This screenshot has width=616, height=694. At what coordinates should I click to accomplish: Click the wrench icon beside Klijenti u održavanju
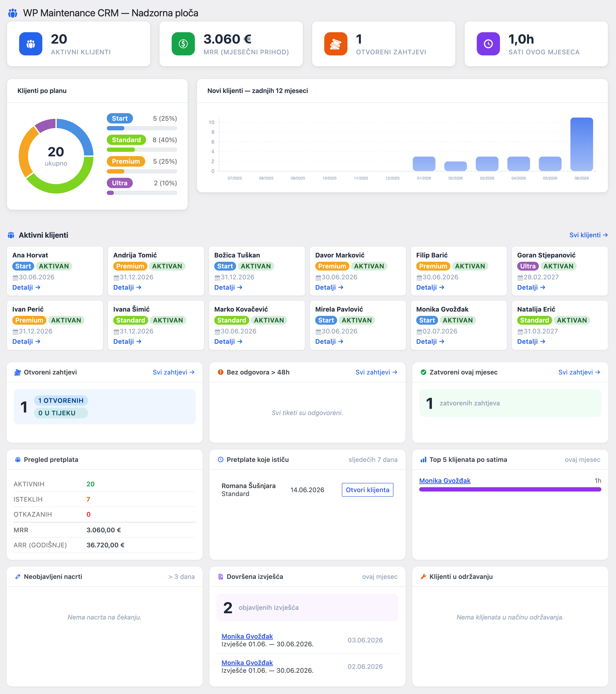(423, 577)
